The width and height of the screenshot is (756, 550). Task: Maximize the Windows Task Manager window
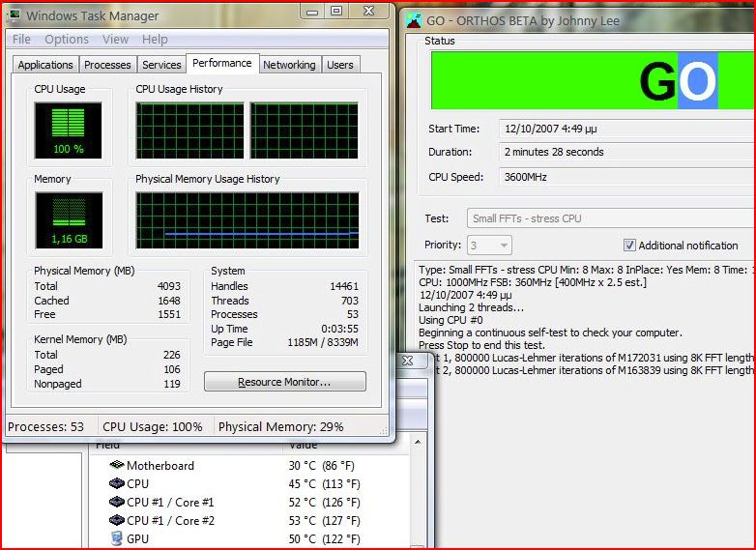pyautogui.click(x=336, y=11)
